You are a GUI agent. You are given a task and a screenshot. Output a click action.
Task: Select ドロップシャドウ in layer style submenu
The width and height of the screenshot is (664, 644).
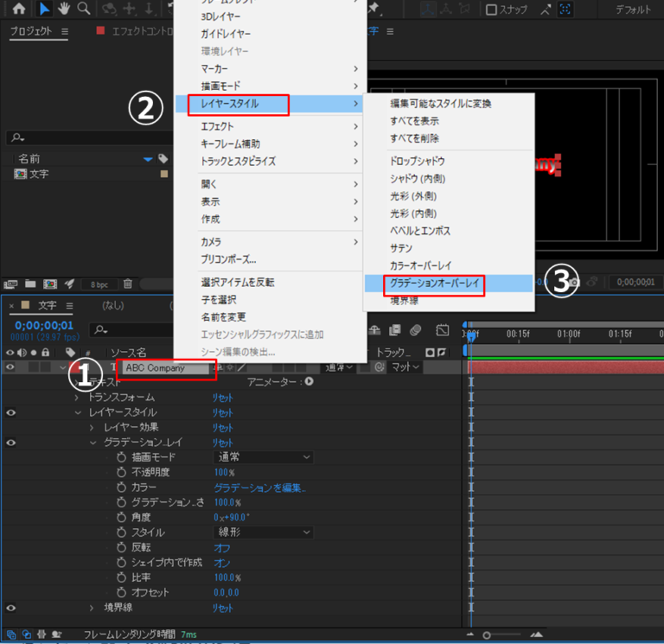(418, 161)
